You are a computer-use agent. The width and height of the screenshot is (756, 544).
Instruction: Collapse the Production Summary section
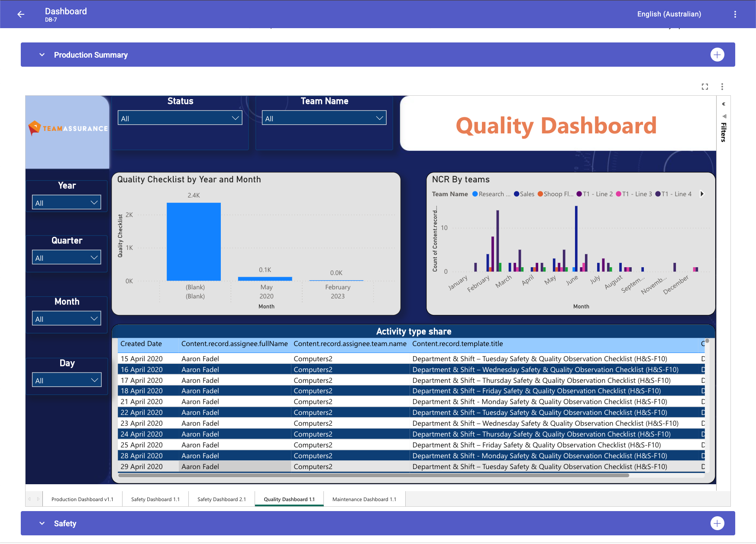point(42,55)
